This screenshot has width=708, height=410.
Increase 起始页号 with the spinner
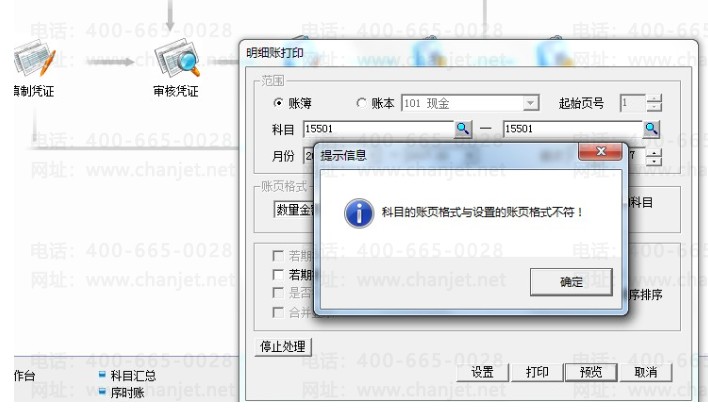click(x=654, y=99)
